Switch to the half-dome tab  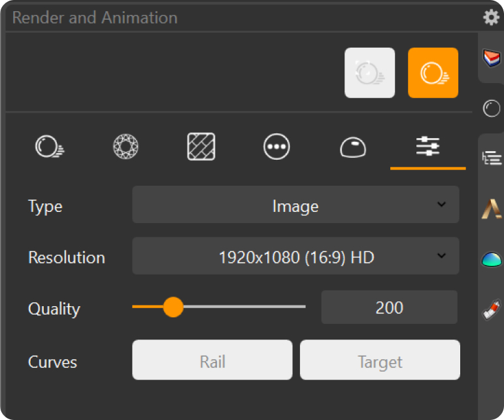pyautogui.click(x=353, y=147)
